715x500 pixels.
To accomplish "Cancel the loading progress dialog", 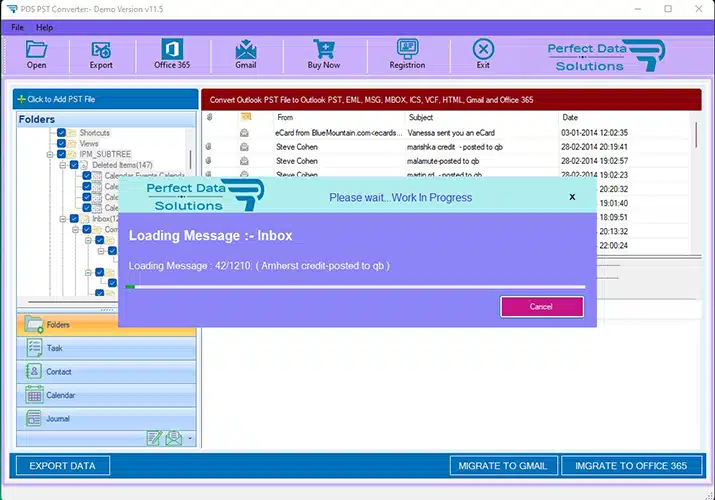I will pos(542,307).
